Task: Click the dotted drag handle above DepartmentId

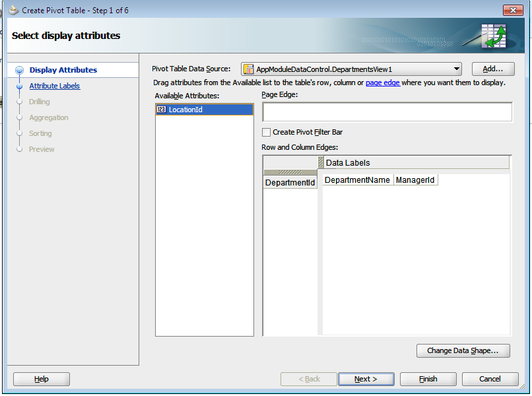Action: (x=290, y=171)
